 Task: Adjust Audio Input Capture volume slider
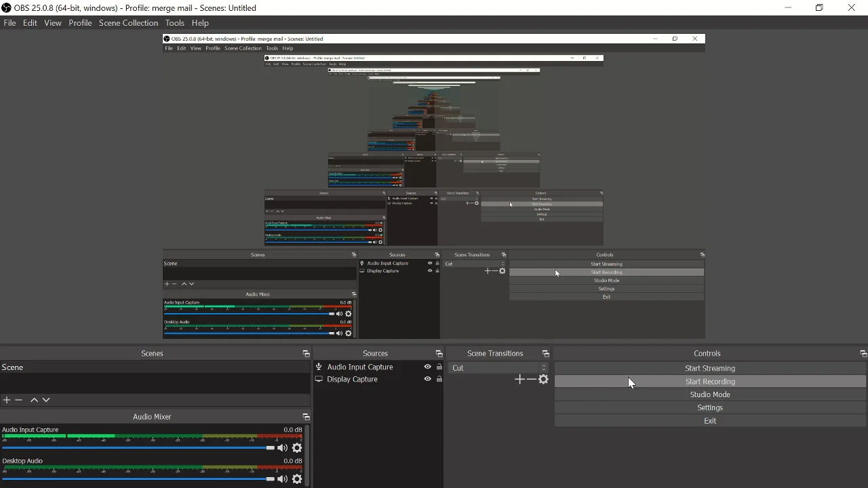[x=138, y=448]
